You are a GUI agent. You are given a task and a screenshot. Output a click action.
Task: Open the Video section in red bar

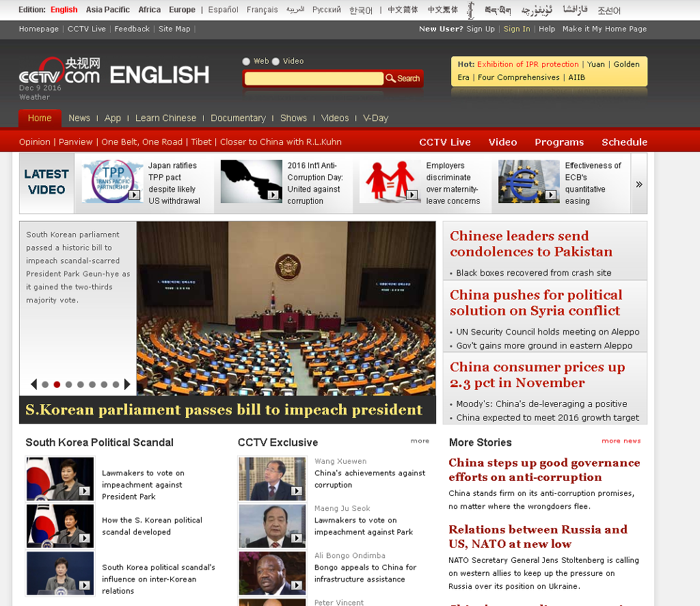point(502,142)
